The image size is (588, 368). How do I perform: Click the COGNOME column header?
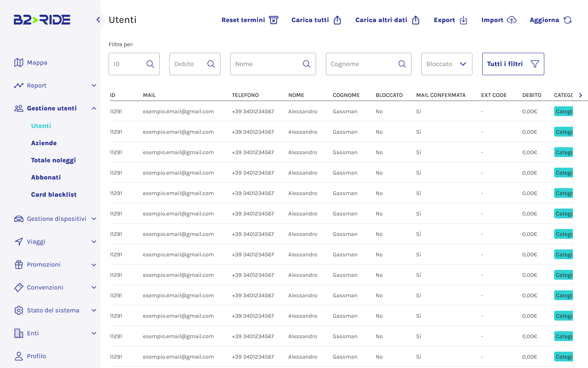click(x=346, y=95)
